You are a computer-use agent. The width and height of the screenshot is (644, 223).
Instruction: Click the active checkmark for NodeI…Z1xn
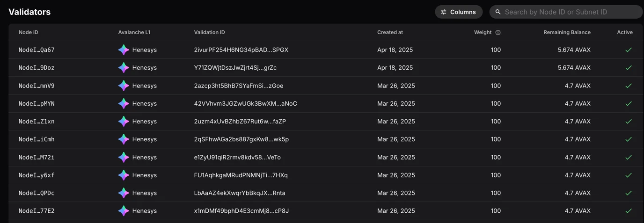click(x=629, y=122)
